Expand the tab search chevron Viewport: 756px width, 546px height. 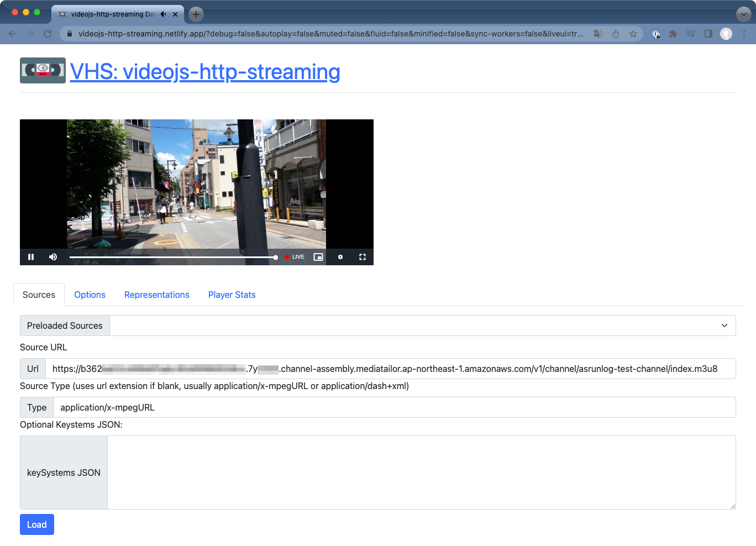click(743, 14)
